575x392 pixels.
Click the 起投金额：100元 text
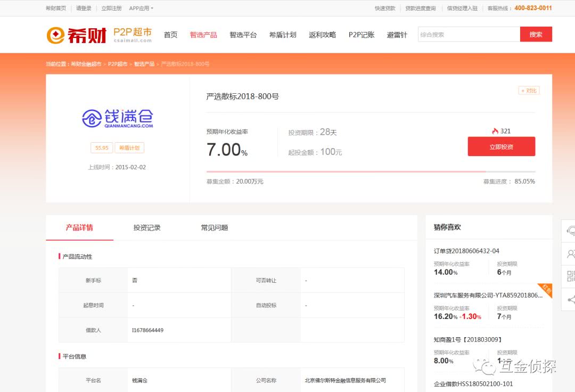pos(315,152)
